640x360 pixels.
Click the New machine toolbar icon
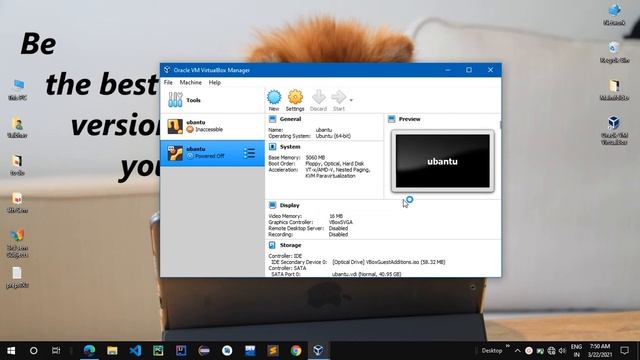[x=274, y=100]
